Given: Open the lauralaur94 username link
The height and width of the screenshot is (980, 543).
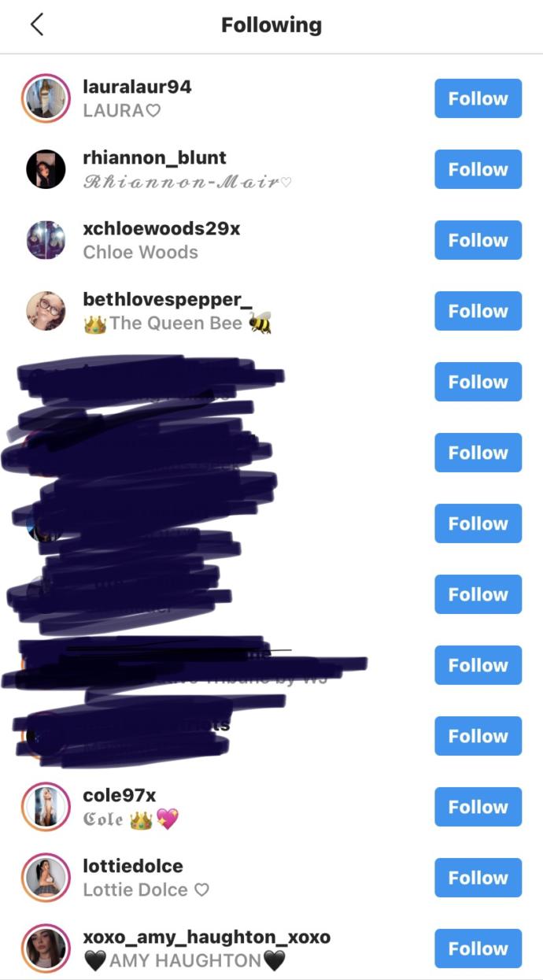Looking at the screenshot, I should pyautogui.click(x=137, y=87).
